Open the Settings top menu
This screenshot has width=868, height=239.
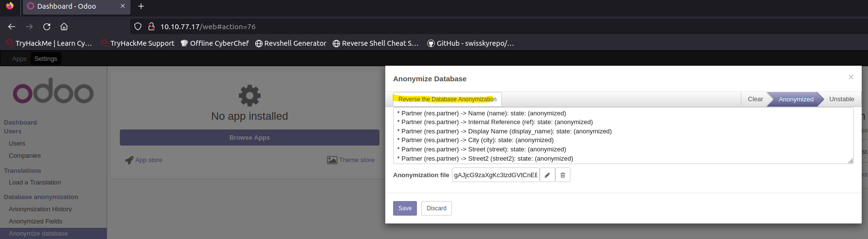pyautogui.click(x=46, y=59)
